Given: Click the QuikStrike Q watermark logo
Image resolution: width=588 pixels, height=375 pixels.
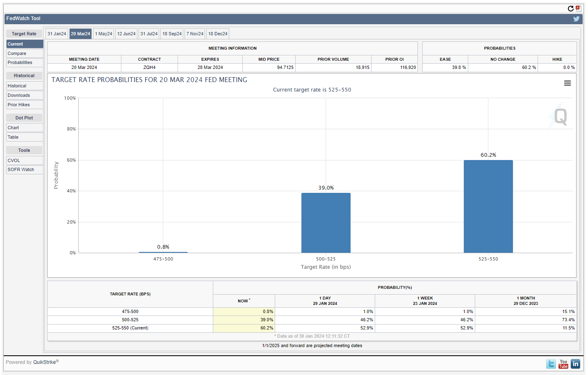Looking at the screenshot, I should point(560,117).
